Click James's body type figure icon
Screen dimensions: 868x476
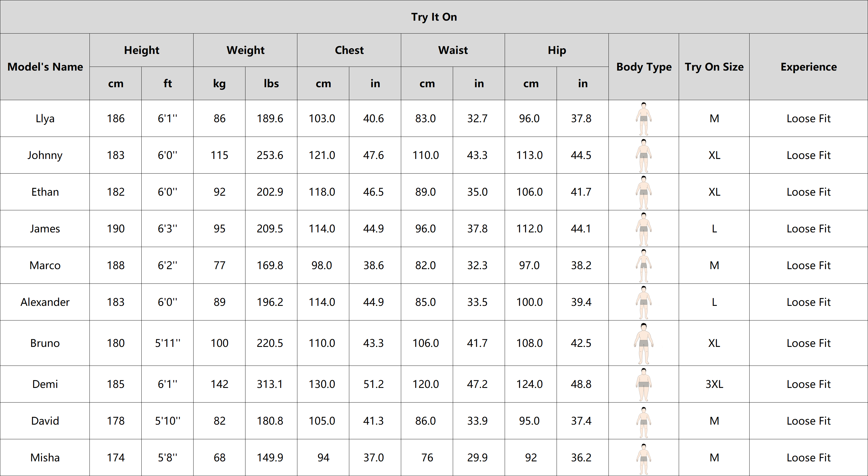point(643,229)
